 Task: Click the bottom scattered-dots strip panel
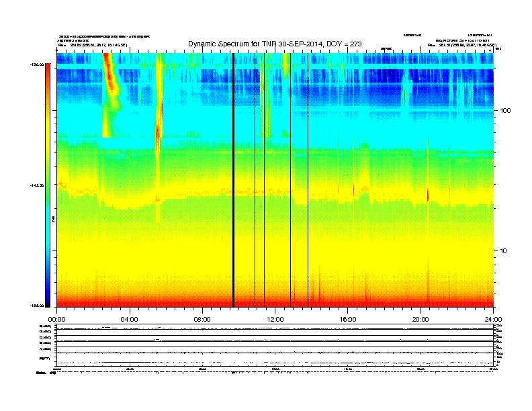275,362
